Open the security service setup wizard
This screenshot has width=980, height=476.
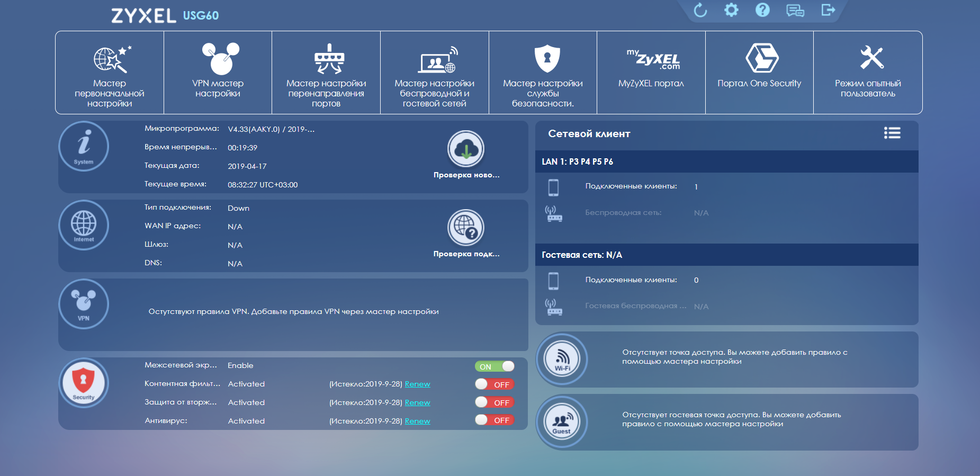(x=543, y=73)
